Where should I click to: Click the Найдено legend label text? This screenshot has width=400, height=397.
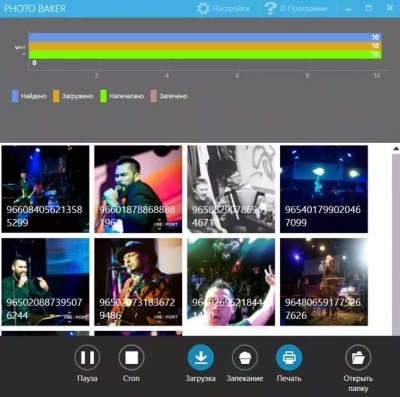click(34, 96)
